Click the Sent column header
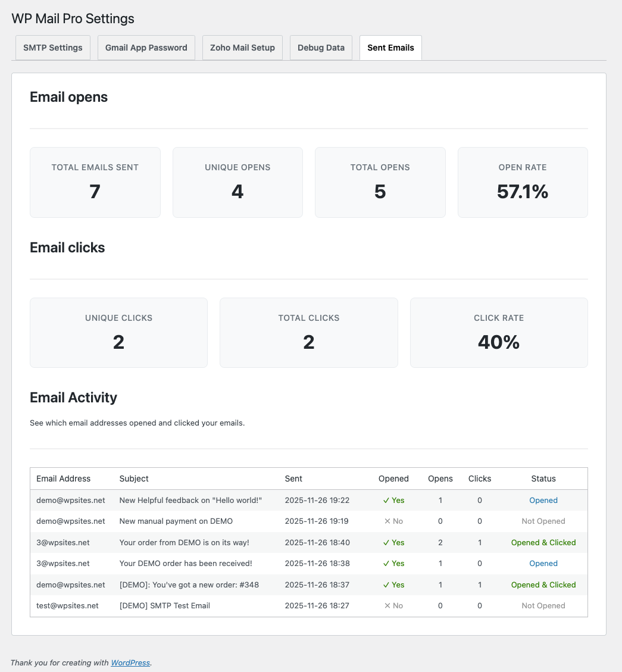Screen dimensions: 622x672 click(293, 479)
